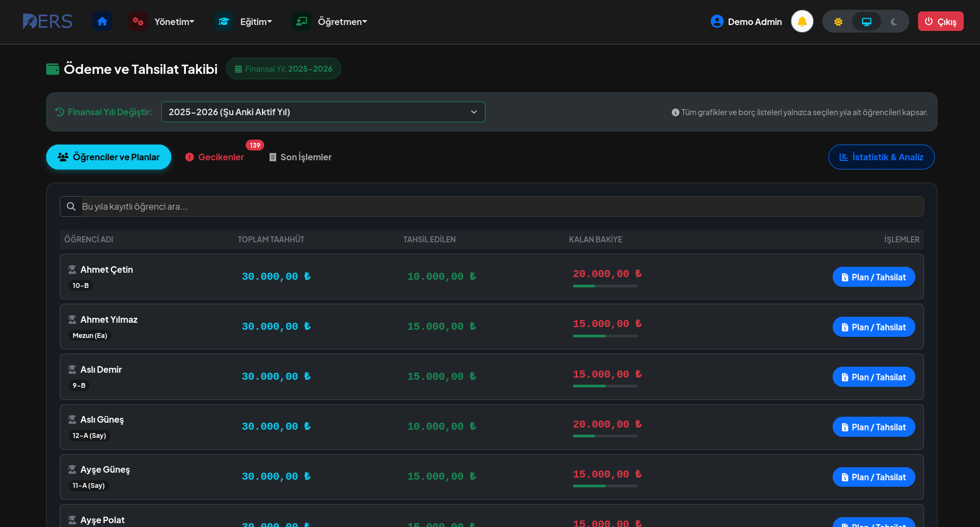Select the Öğrenciler ve Planlar tab
Image resolution: width=980 pixels, height=527 pixels.
click(x=109, y=157)
